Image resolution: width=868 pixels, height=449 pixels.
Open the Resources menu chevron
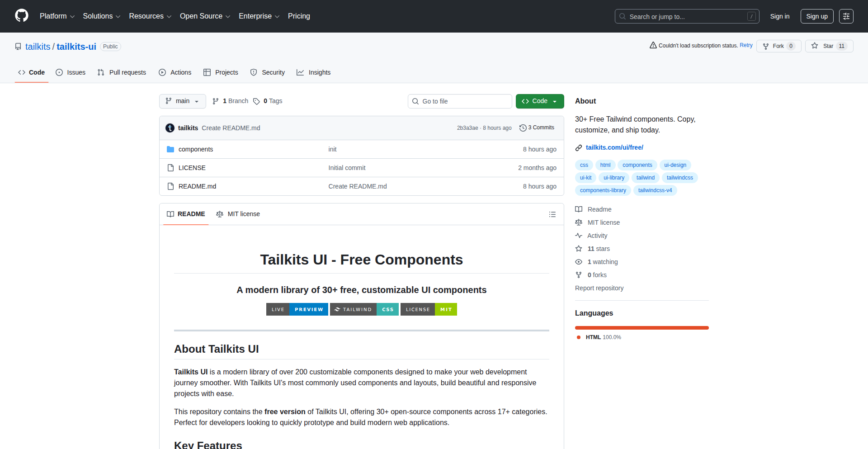point(169,16)
